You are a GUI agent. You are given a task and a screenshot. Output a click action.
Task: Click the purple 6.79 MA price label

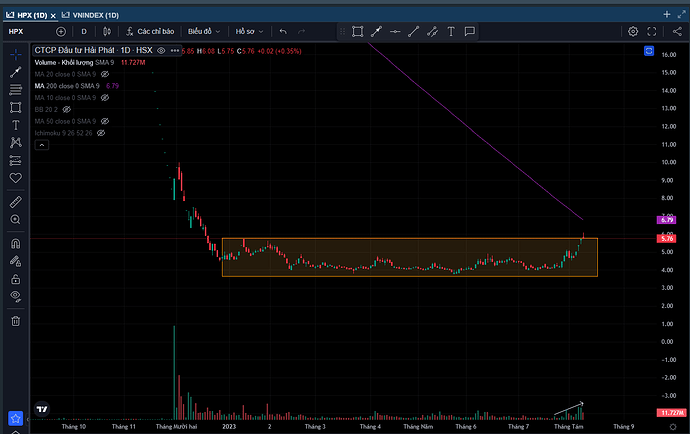click(x=668, y=219)
